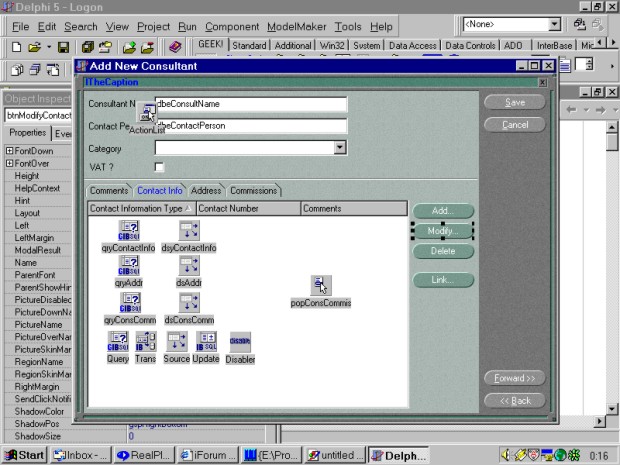Click the << Back button
The width and height of the screenshot is (620, 465).
(515, 401)
